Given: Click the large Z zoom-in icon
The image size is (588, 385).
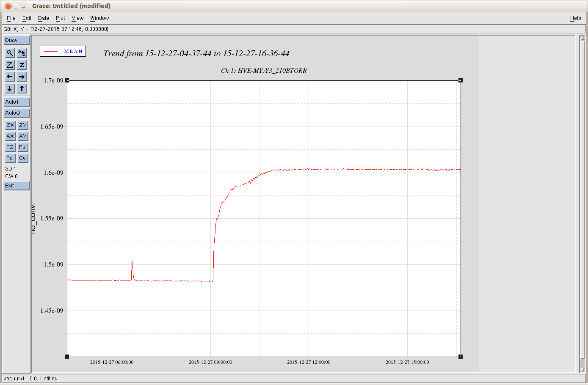Looking at the screenshot, I should click(x=10, y=65).
